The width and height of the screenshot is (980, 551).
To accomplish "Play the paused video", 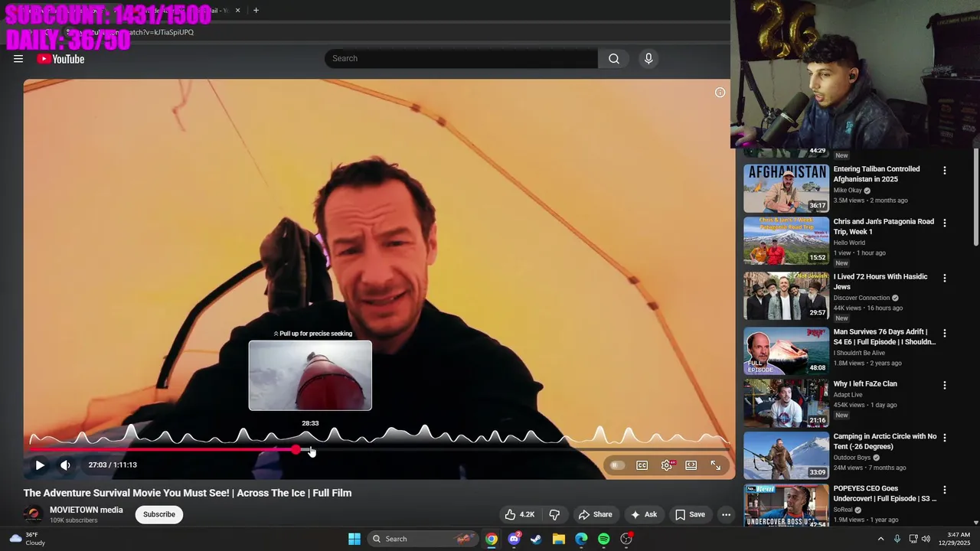I will coord(40,465).
